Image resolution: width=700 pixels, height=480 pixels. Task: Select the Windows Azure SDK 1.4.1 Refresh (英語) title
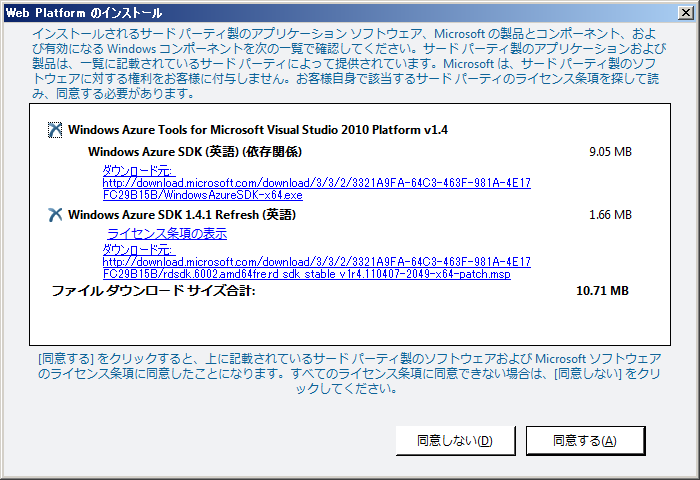[181, 214]
